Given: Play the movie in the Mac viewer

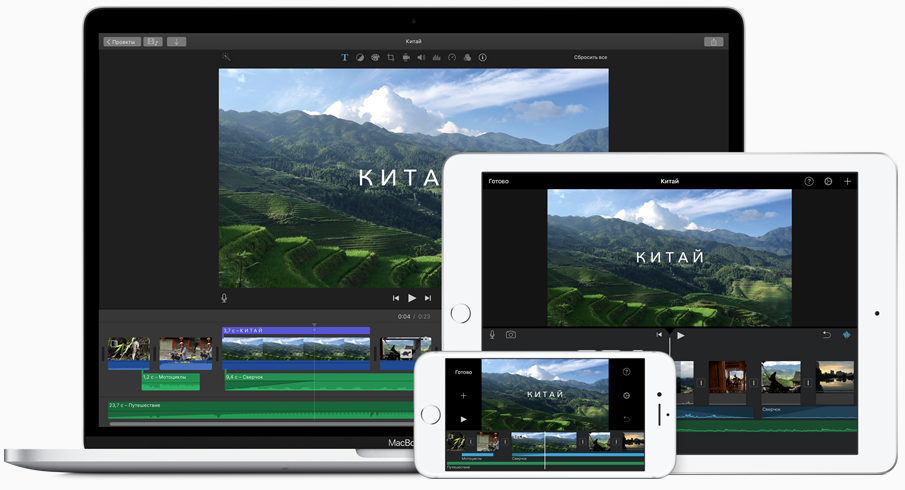Looking at the screenshot, I should coord(412,298).
